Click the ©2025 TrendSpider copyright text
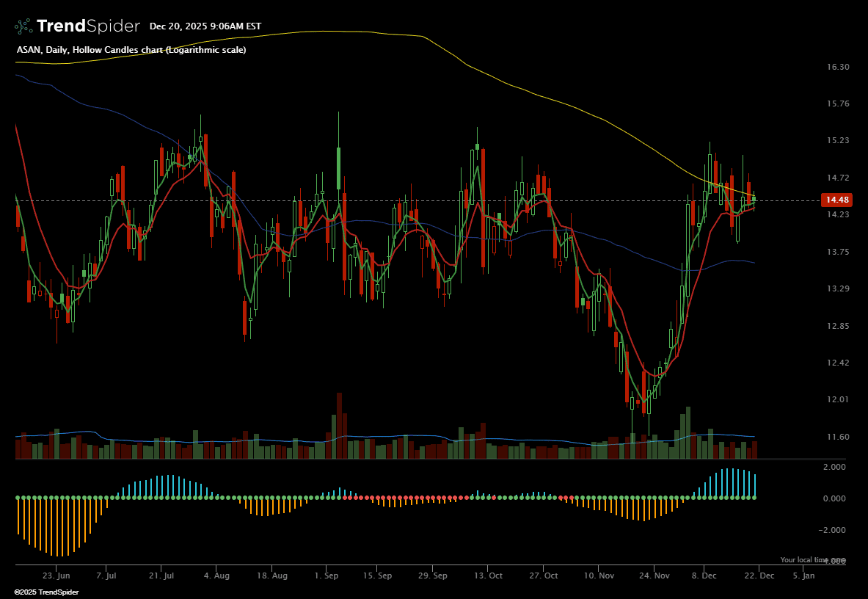Image resolution: width=868 pixels, height=599 pixels. point(46,592)
